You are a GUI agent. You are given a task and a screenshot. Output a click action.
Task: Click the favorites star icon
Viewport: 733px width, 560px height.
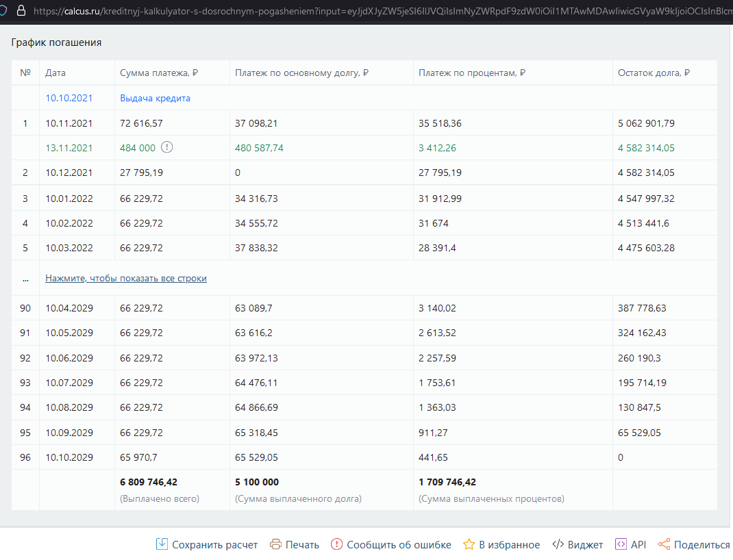pyautogui.click(x=469, y=544)
